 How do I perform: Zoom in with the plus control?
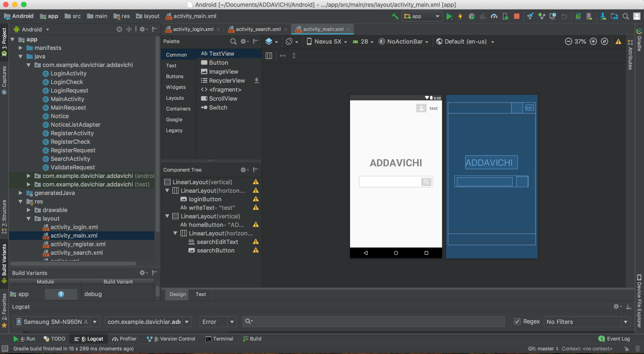[593, 41]
